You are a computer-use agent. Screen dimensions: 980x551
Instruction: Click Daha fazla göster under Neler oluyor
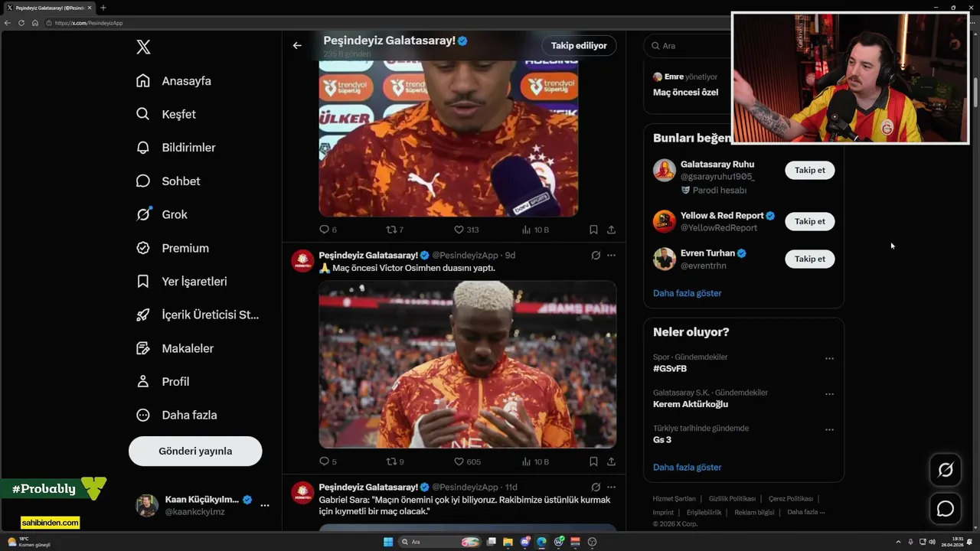(687, 468)
